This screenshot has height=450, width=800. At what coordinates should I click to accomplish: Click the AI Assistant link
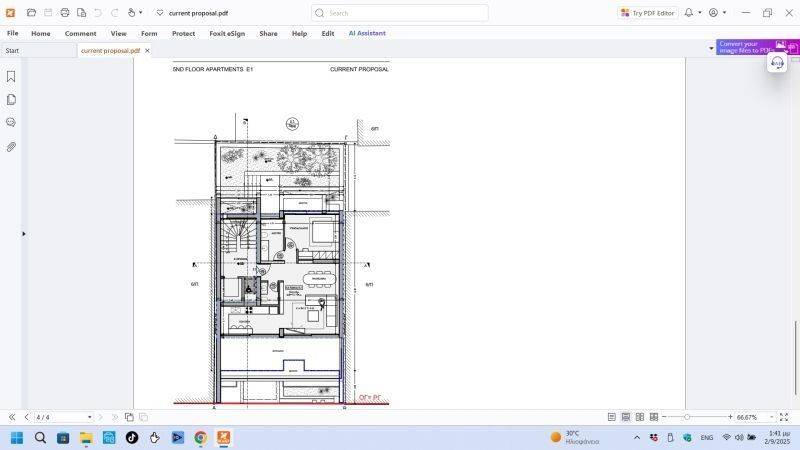point(367,33)
